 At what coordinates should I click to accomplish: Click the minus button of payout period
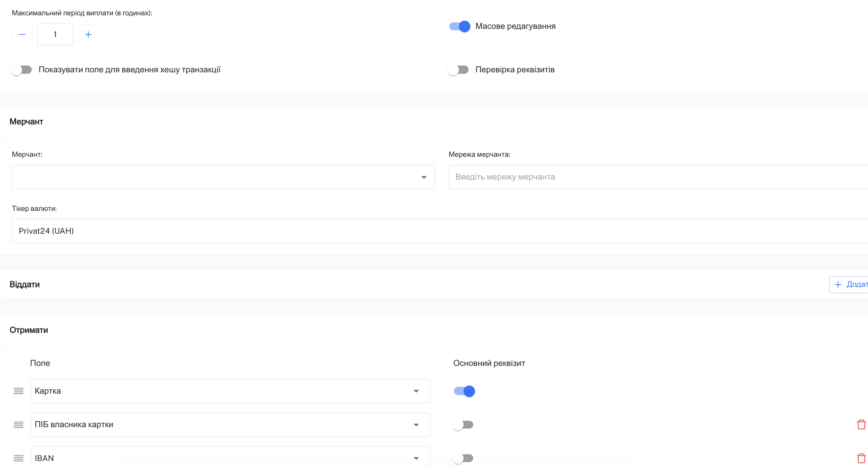point(22,35)
